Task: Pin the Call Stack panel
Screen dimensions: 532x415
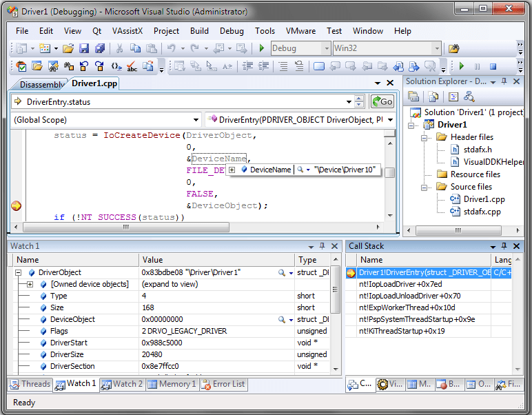Action: (x=504, y=246)
